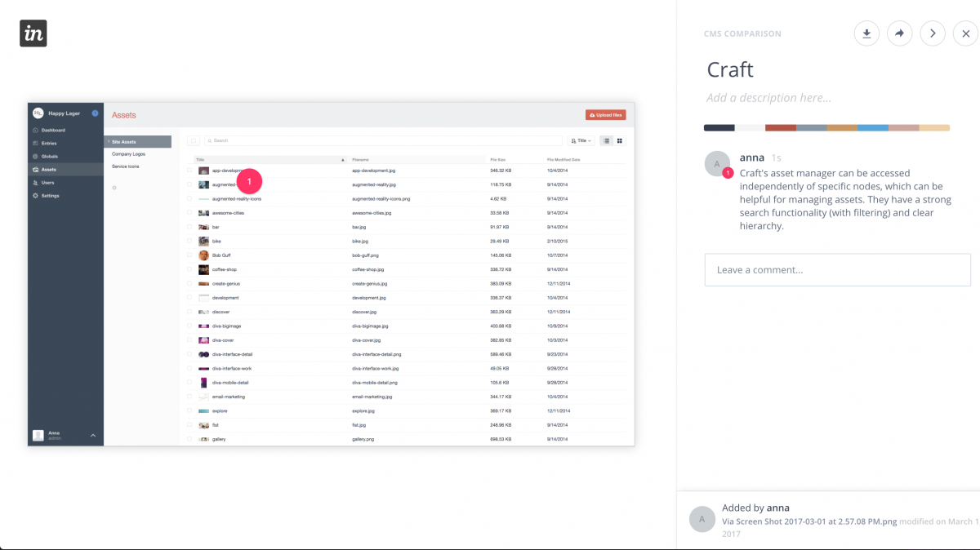This screenshot has height=550, width=980.
Task: Check the awesome-cities row checkbox
Action: pyautogui.click(x=189, y=213)
